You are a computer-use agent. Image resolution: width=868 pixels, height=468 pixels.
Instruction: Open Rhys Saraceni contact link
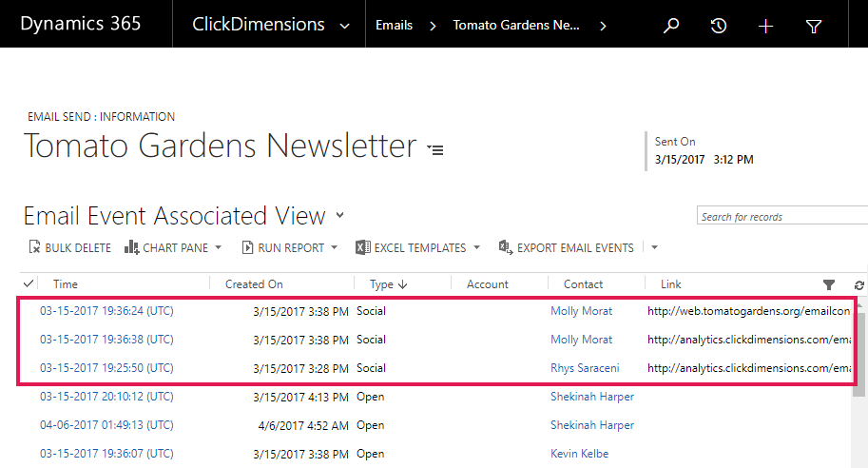[585, 368]
